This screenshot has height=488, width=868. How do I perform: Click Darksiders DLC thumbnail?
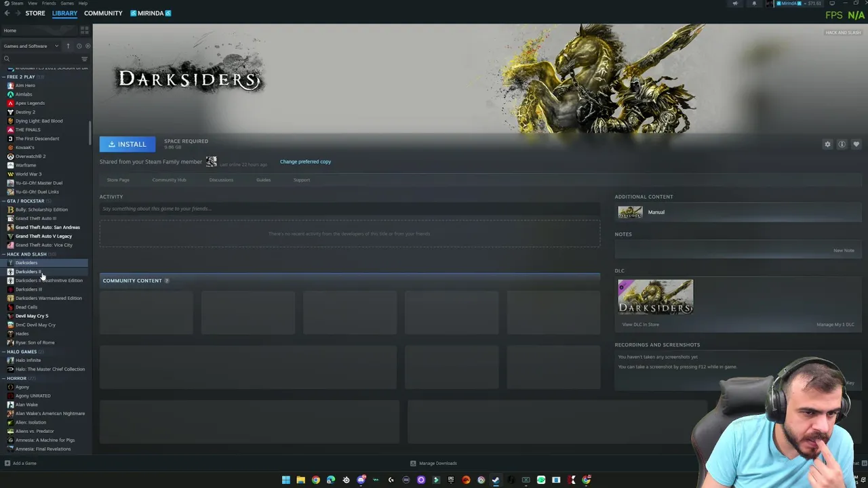(x=655, y=297)
